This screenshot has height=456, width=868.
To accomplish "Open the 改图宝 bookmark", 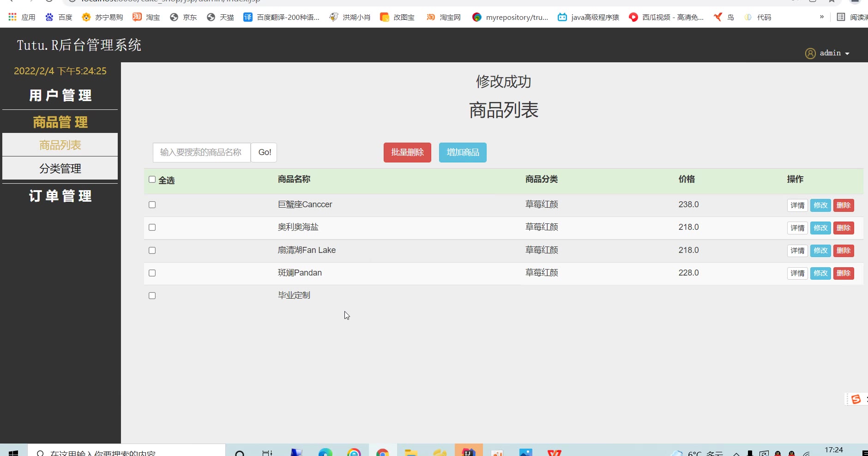I will pos(397,18).
